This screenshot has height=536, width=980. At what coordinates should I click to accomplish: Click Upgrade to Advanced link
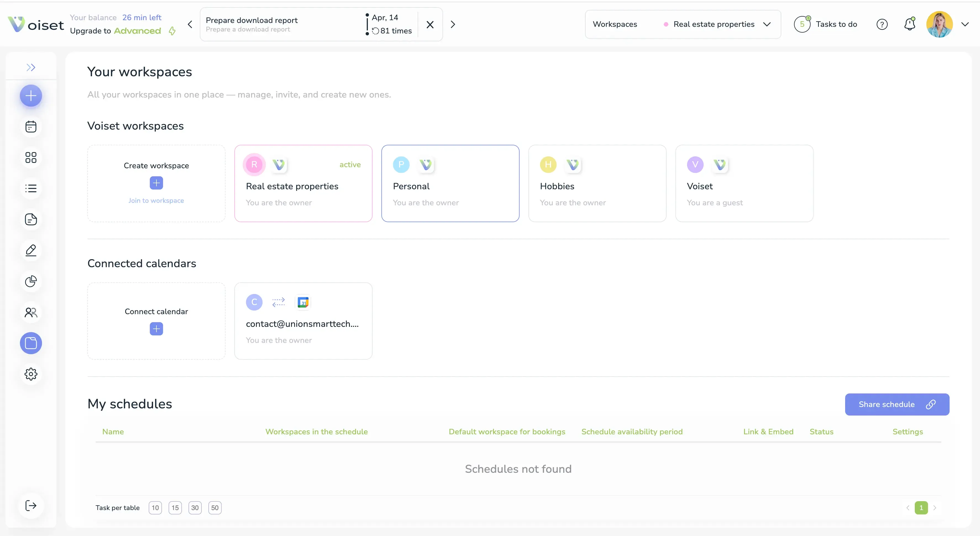(115, 31)
